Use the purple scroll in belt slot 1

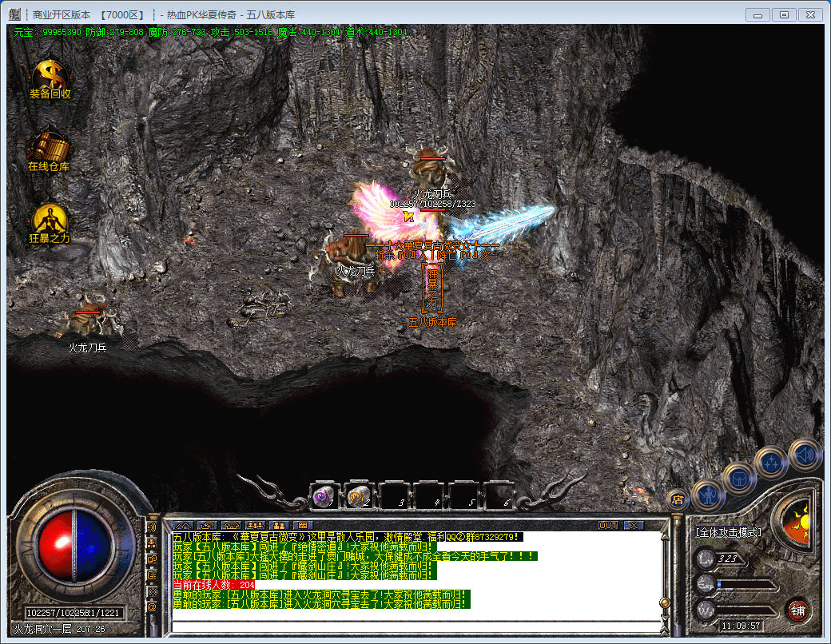click(324, 497)
